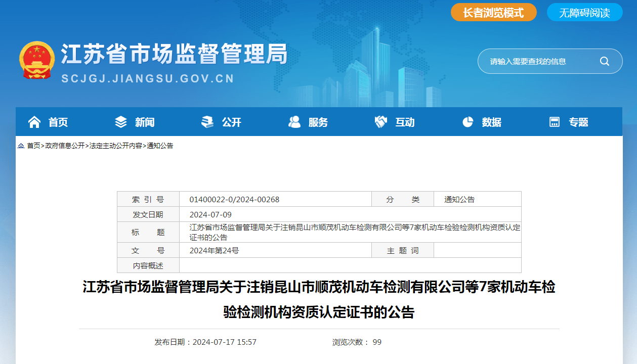Image resolution: width=637 pixels, height=364 pixels.
Task: Click the national emblem logo
Action: point(37,60)
